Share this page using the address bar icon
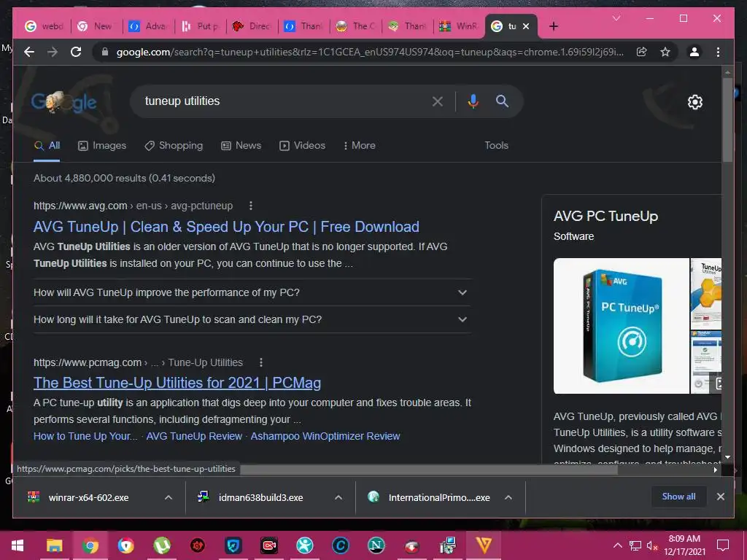747x560 pixels. point(642,52)
